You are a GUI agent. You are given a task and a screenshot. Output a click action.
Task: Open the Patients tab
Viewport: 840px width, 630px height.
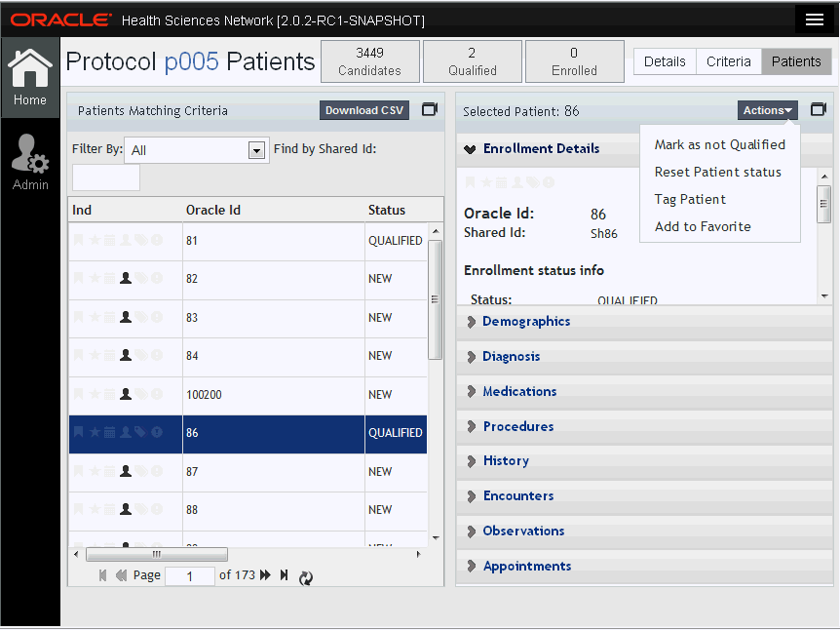[x=796, y=61]
